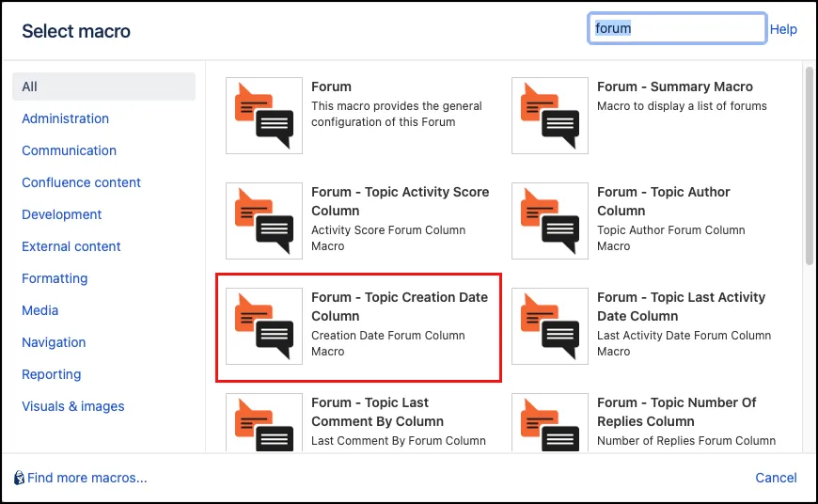Click the macro list vertical scrollbar
Image resolution: width=818 pixels, height=504 pixels.
tap(810, 165)
